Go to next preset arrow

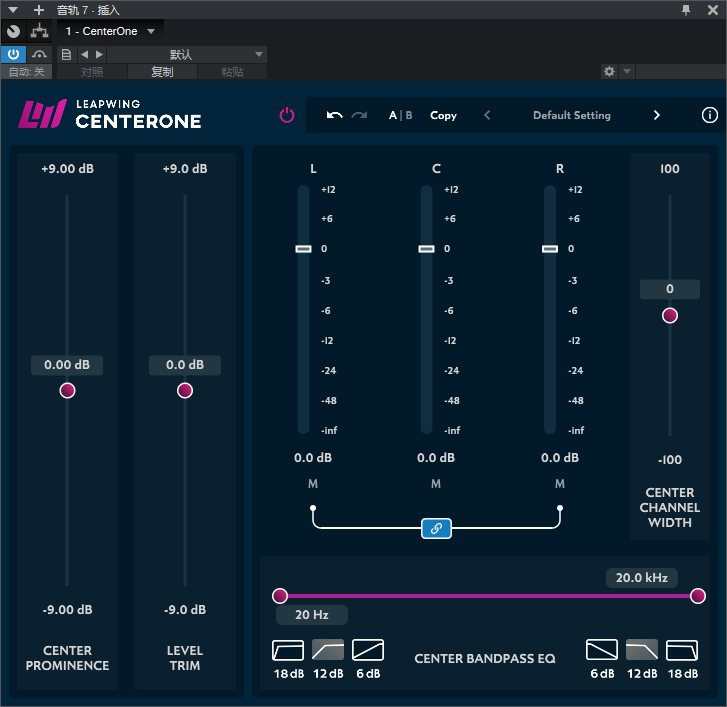[656, 115]
